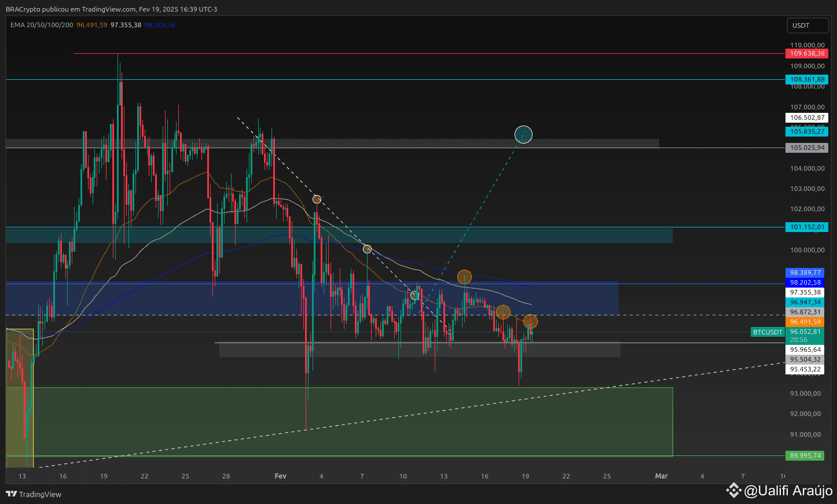Click the Mar label on time axis
The width and height of the screenshot is (837, 504).
tap(661, 476)
